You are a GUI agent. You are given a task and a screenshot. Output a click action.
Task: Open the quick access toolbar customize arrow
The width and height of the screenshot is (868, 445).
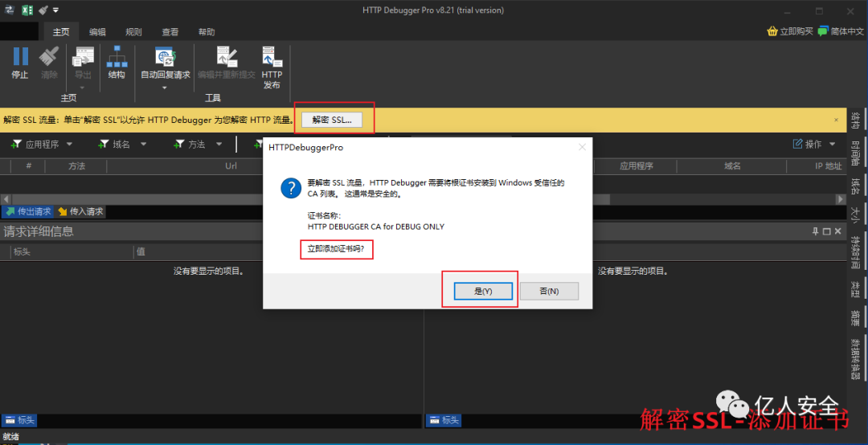tap(56, 10)
